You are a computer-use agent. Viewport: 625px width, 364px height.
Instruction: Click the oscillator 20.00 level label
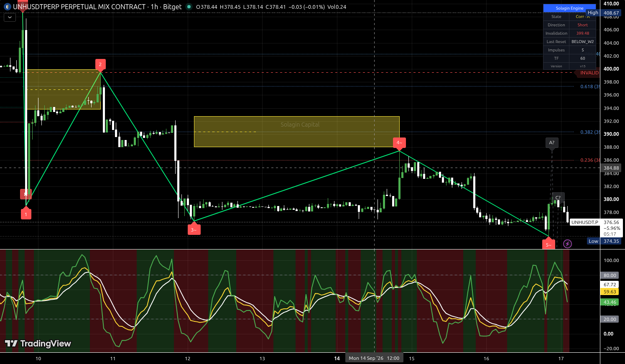pyautogui.click(x=610, y=319)
